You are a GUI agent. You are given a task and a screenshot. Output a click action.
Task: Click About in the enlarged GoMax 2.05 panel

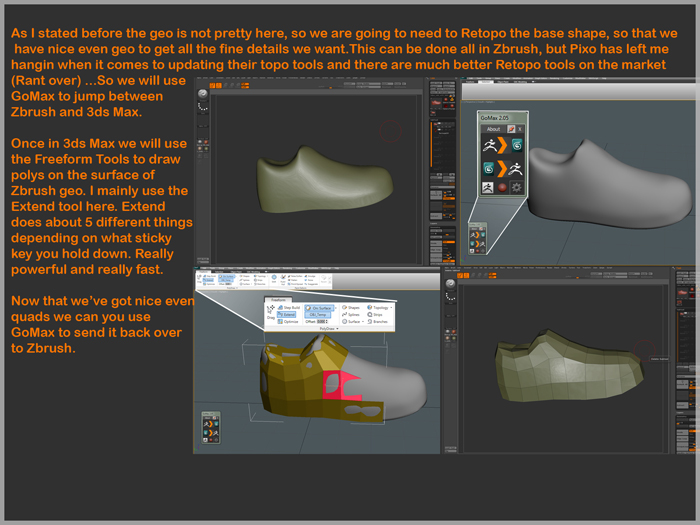coord(494,129)
